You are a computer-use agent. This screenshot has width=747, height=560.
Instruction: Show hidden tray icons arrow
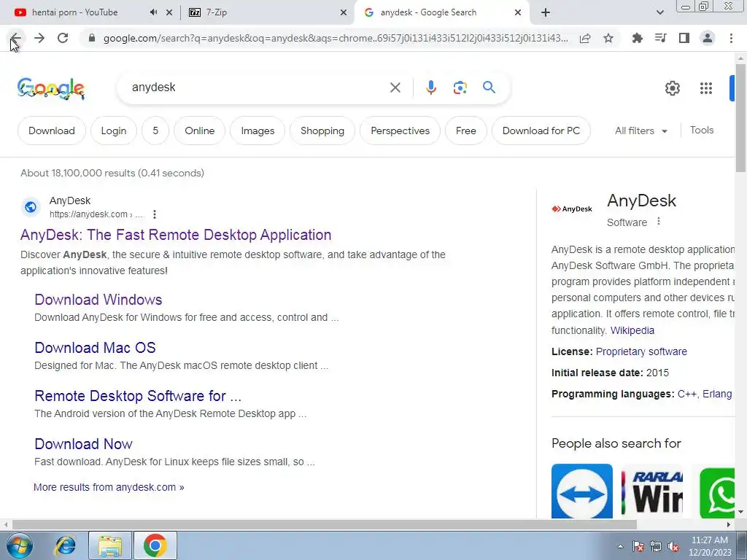(620, 547)
